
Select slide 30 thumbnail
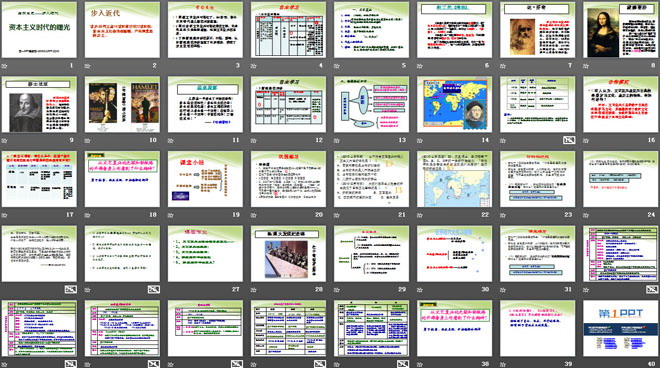click(455, 254)
